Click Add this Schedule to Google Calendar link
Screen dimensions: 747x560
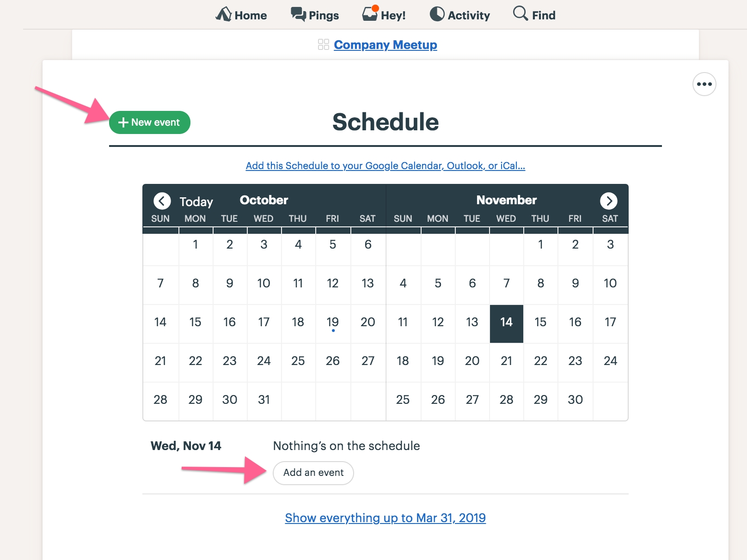tap(386, 166)
